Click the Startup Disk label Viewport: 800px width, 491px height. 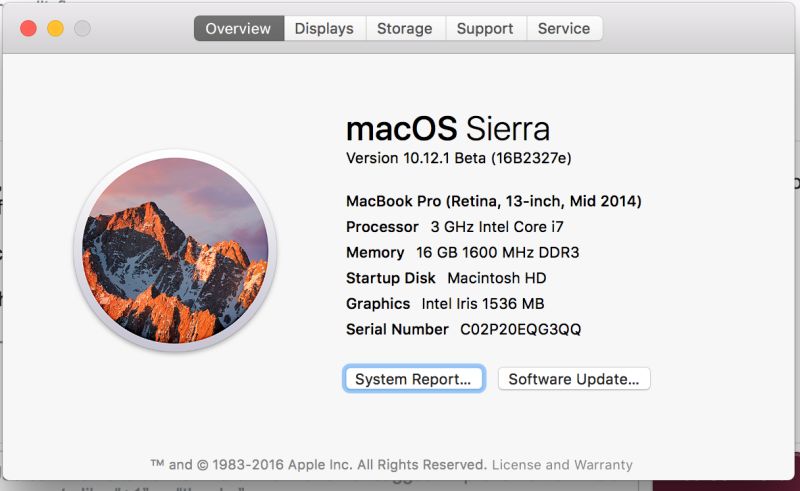[391, 278]
